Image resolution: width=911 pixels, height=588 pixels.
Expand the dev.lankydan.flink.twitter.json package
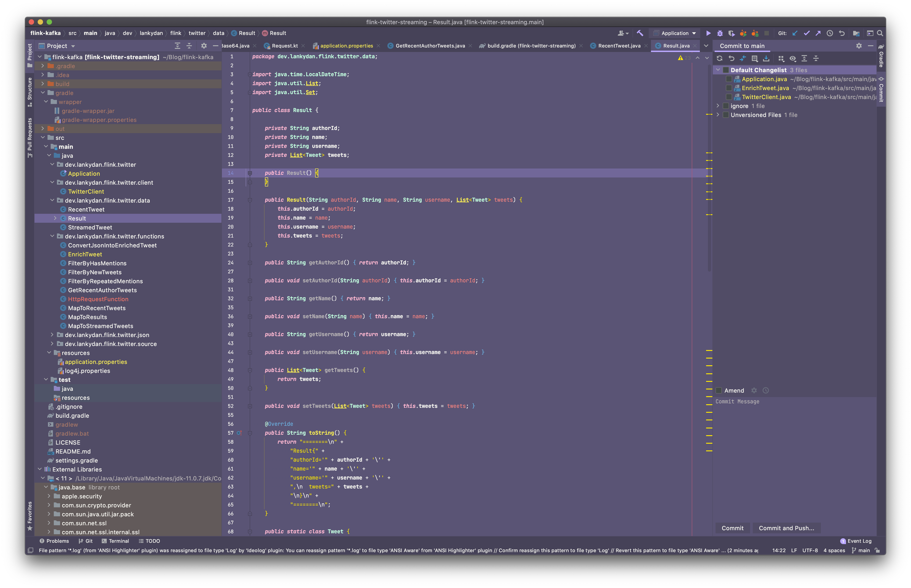pos(52,335)
